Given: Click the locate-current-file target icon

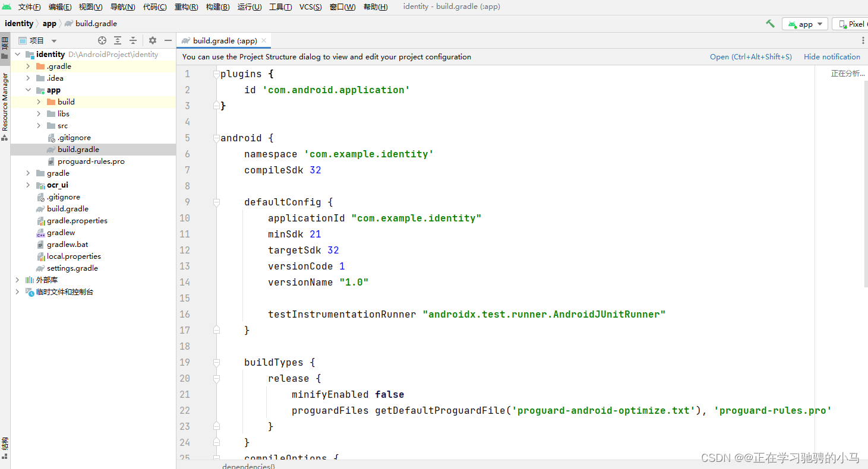Looking at the screenshot, I should [102, 40].
